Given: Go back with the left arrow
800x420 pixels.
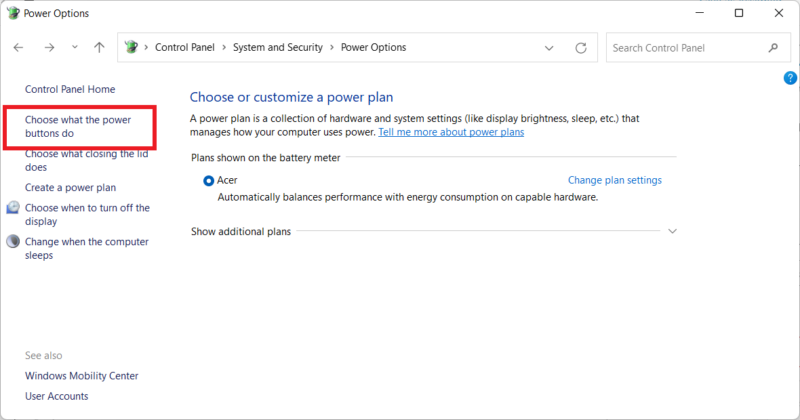Looking at the screenshot, I should click(x=18, y=47).
